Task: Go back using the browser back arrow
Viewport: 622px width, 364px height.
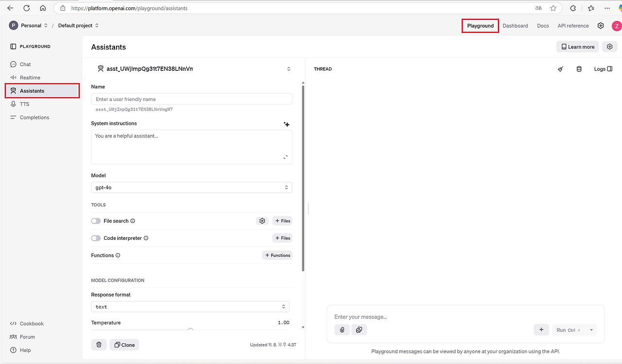Action: coord(10,8)
